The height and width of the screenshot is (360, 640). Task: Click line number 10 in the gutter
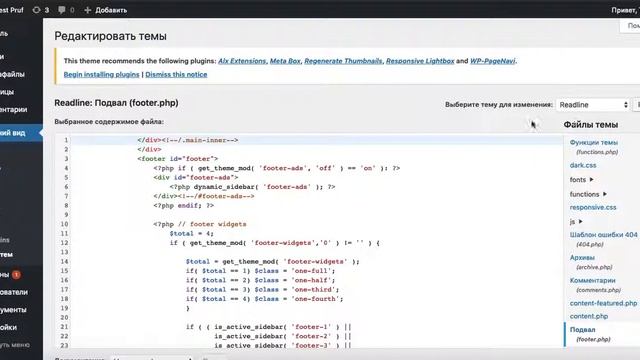pos(64,224)
